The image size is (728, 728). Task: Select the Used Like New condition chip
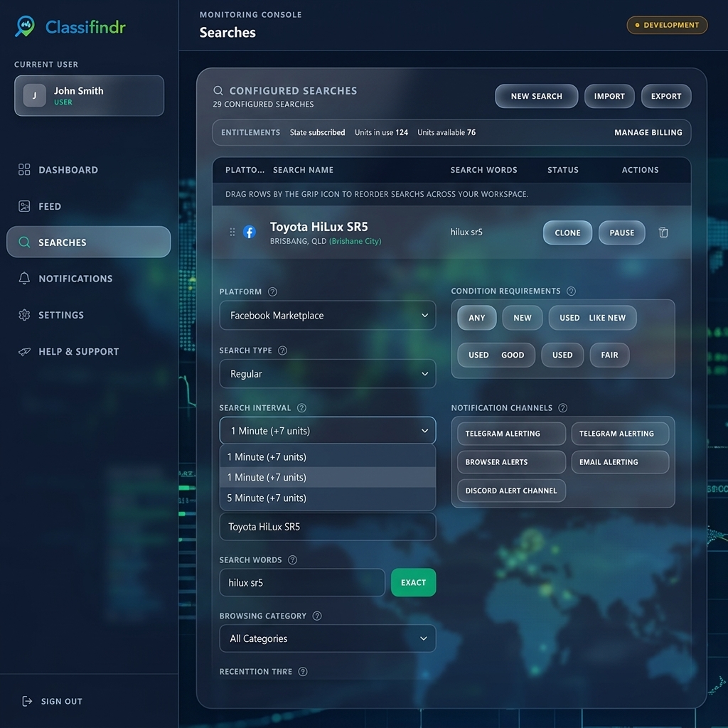coord(592,318)
